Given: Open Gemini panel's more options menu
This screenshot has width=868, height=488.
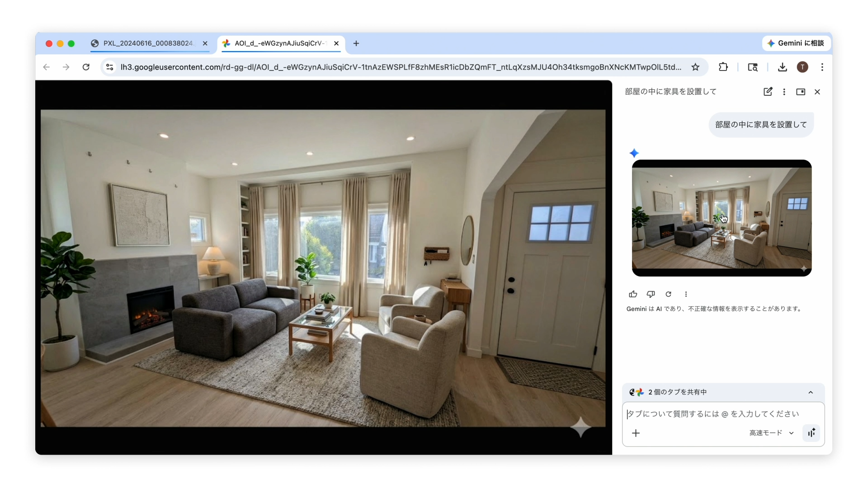Looking at the screenshot, I should [784, 92].
